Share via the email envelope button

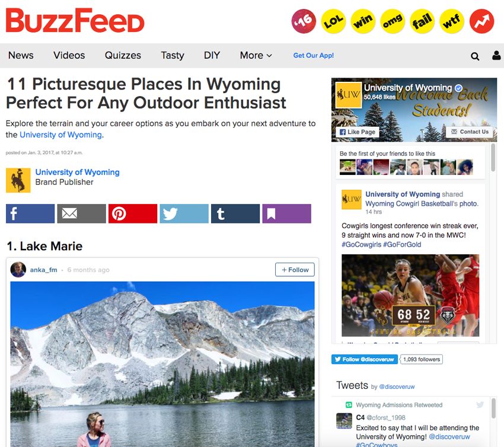point(81,213)
